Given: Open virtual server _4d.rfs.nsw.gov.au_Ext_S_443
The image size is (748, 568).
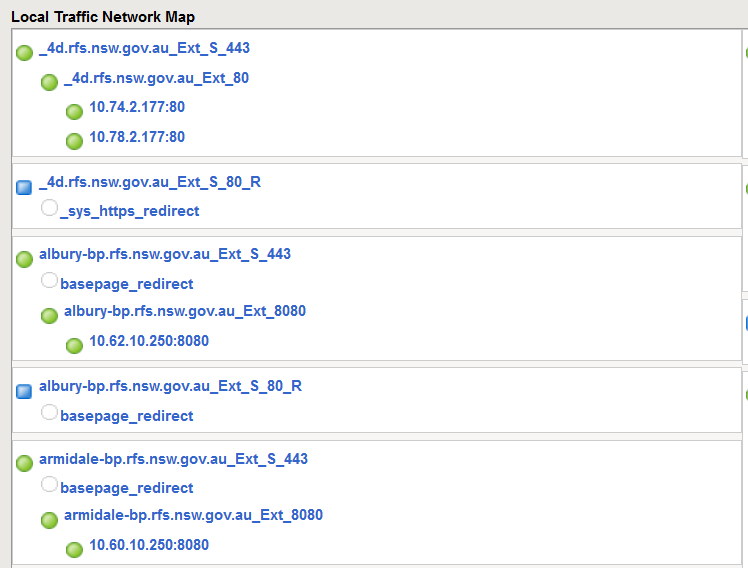Looking at the screenshot, I should (x=144, y=48).
